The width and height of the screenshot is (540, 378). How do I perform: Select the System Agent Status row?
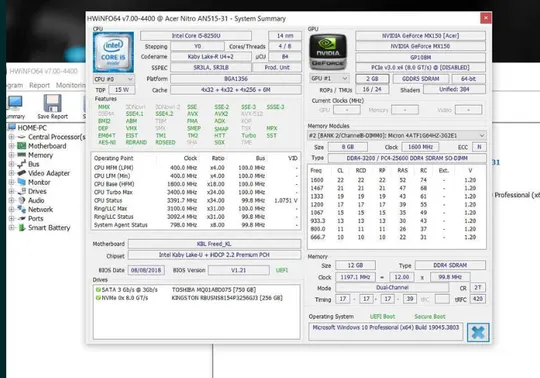coord(196,225)
